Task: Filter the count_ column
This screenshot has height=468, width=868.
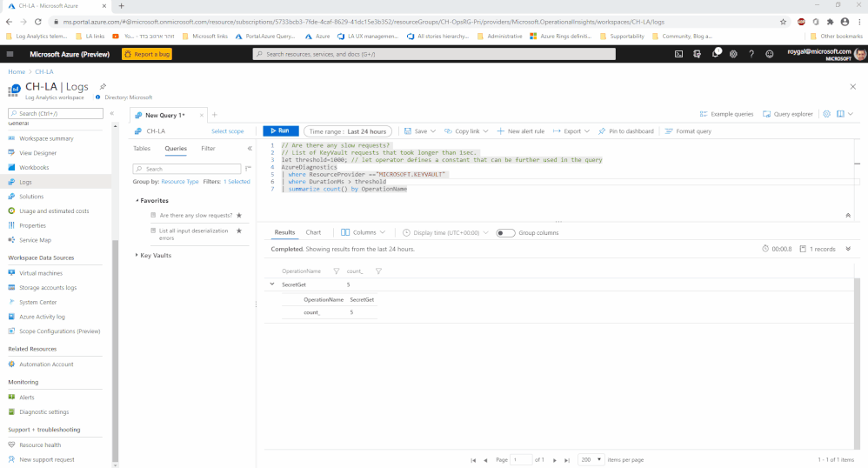Action: pos(378,271)
